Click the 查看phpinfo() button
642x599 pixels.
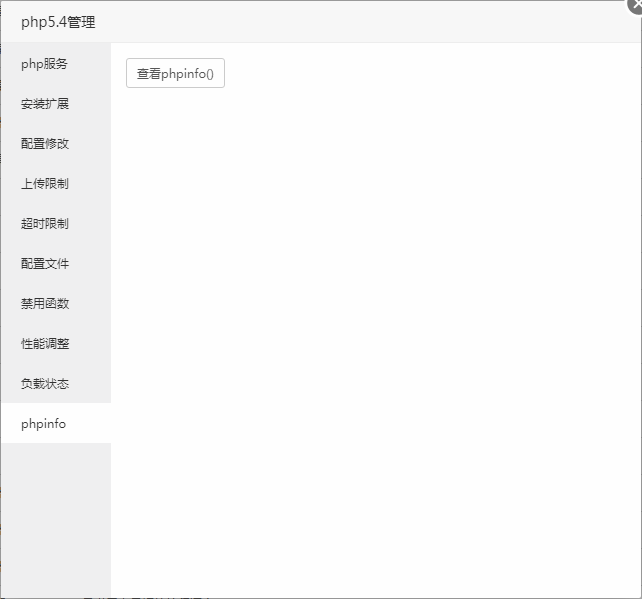tap(175, 73)
